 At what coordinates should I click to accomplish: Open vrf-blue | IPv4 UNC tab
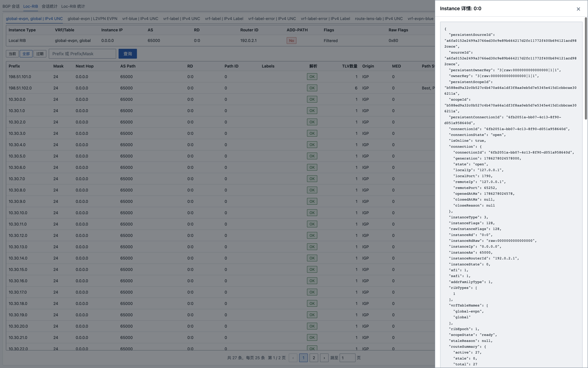coord(140,18)
